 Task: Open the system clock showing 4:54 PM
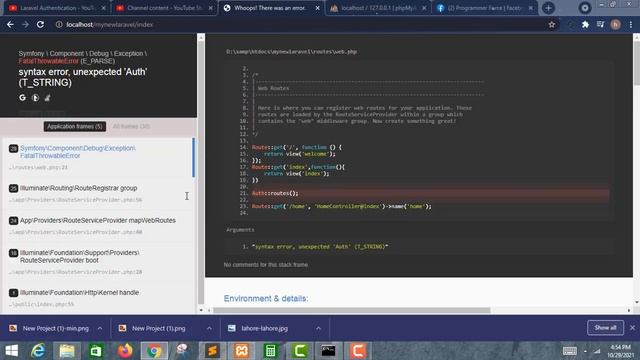(x=620, y=351)
